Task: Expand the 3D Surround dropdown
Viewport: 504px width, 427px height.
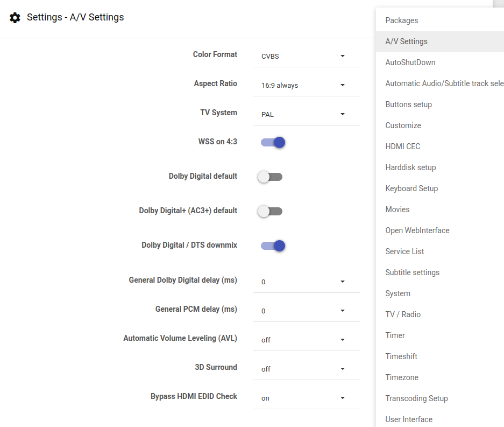Action: click(306, 369)
